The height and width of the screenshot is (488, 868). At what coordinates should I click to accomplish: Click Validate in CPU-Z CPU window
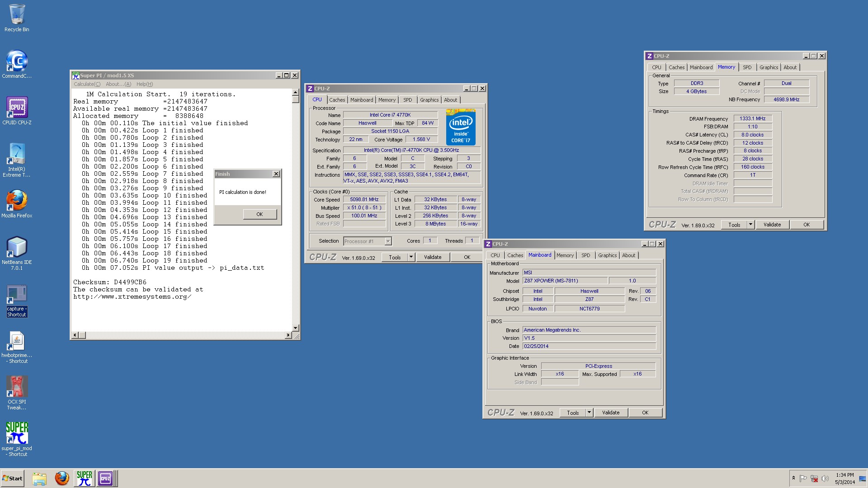[433, 257]
